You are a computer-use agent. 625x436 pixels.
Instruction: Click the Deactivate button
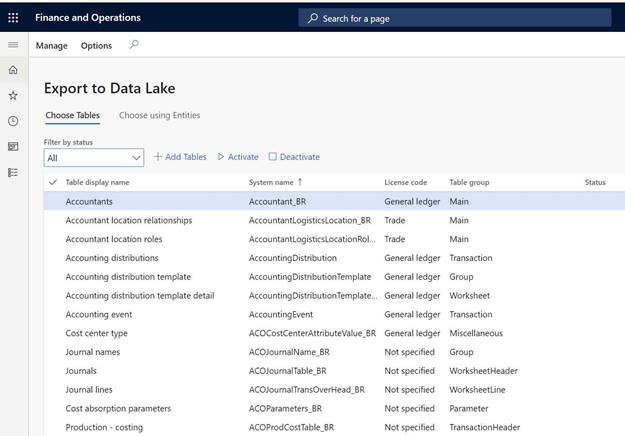click(294, 157)
